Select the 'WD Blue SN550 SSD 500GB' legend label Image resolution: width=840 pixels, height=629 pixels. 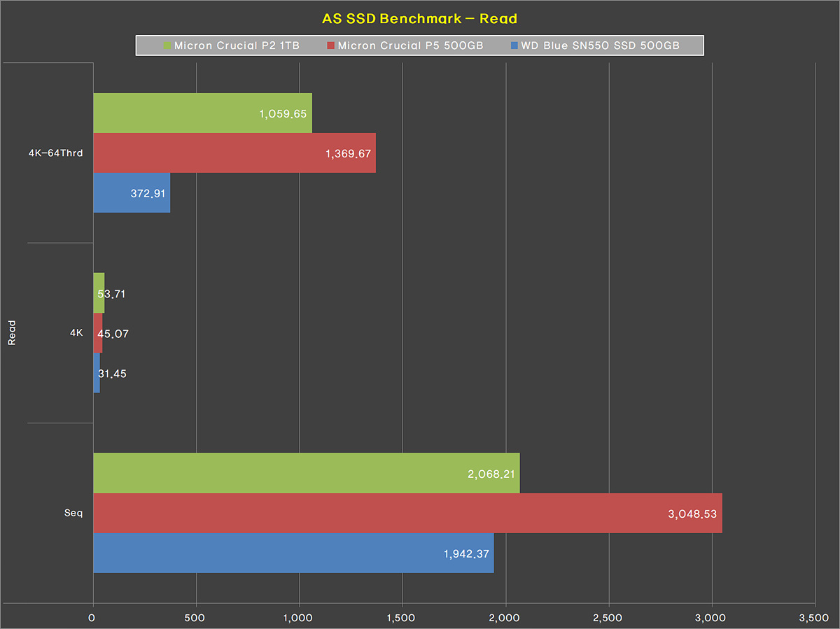pos(600,46)
